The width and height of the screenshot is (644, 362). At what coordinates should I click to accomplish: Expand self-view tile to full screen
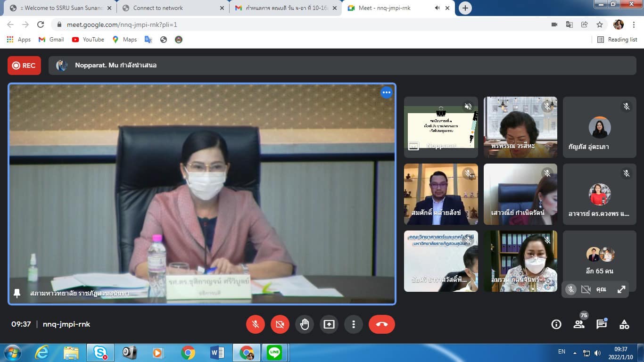621,289
